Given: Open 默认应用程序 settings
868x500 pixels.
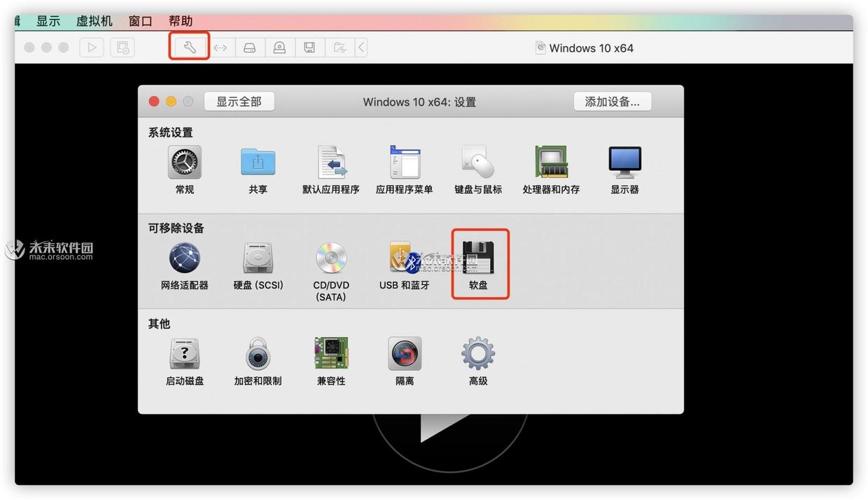Looking at the screenshot, I should pyautogui.click(x=331, y=163).
